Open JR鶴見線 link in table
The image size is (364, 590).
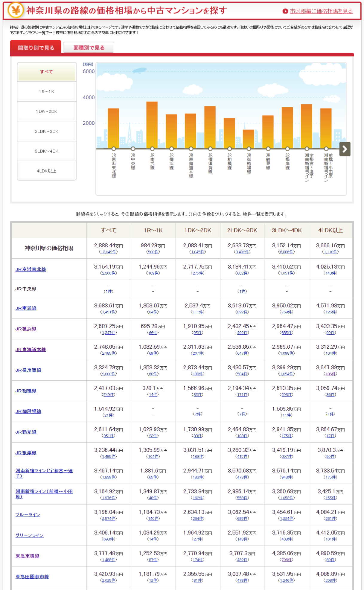tap(26, 432)
